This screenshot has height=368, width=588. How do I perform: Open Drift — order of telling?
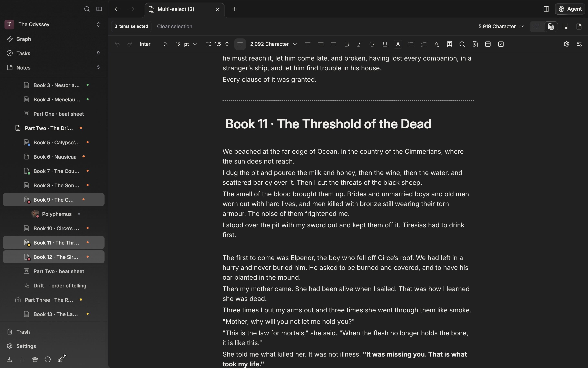tap(53, 285)
